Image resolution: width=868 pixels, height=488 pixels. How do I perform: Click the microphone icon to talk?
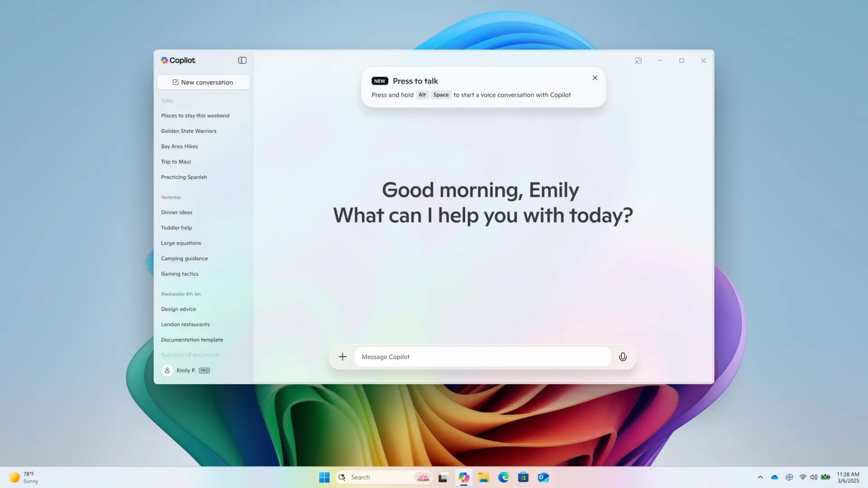click(x=623, y=357)
